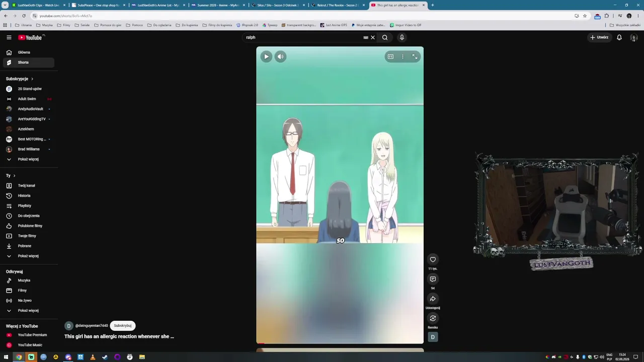Open YouTube Music link
The image size is (644, 362).
click(29, 345)
